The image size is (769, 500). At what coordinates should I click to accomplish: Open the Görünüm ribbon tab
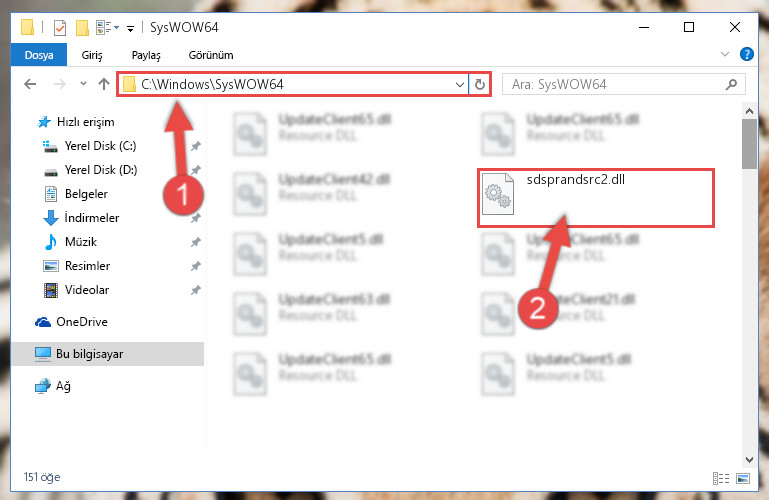pyautogui.click(x=211, y=55)
